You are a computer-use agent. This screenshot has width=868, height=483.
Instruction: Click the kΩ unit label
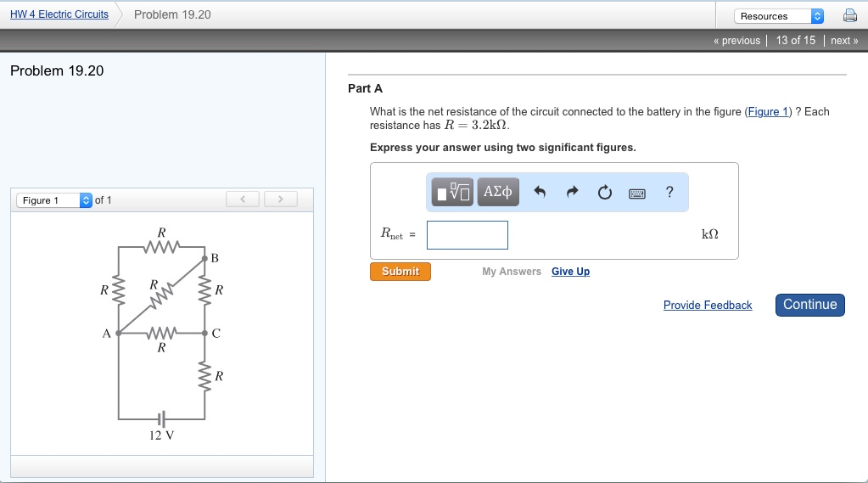pyautogui.click(x=709, y=234)
